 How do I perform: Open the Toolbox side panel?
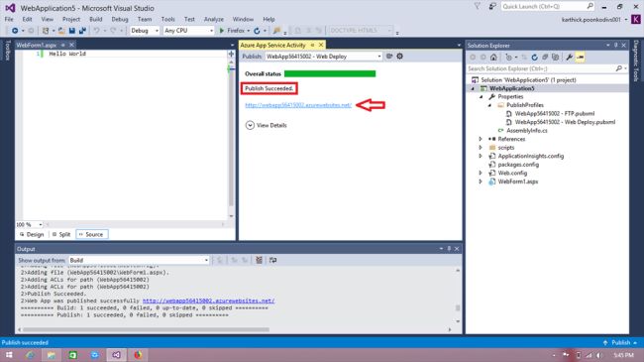[x=7, y=51]
